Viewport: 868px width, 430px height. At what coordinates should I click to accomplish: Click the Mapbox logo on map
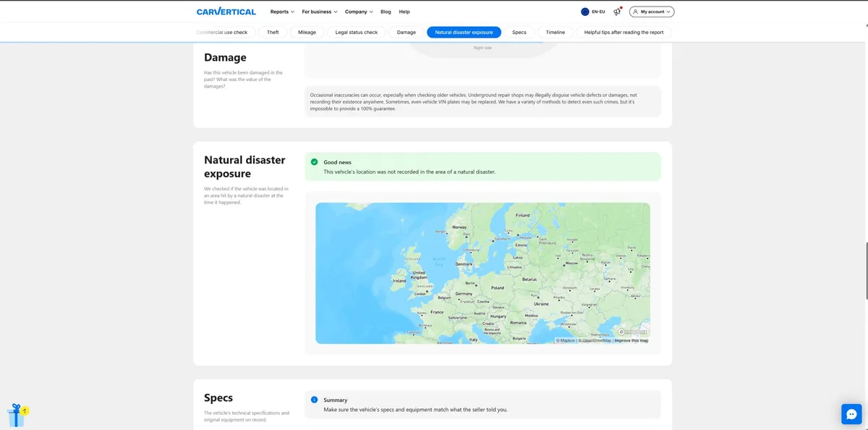632,332
